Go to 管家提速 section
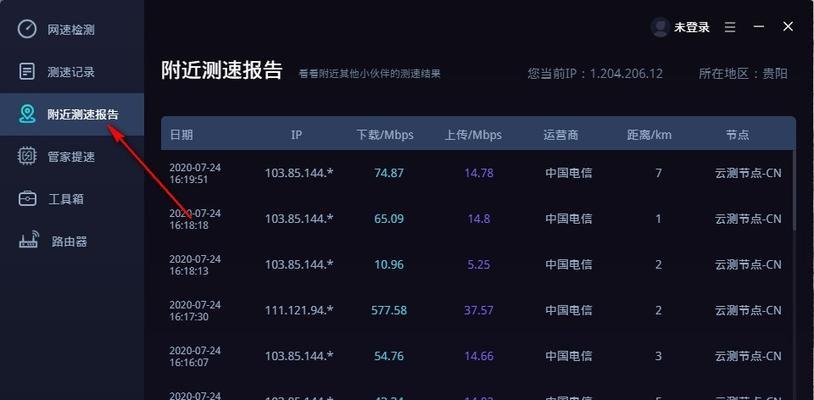Image resolution: width=814 pixels, height=400 pixels. click(x=72, y=157)
